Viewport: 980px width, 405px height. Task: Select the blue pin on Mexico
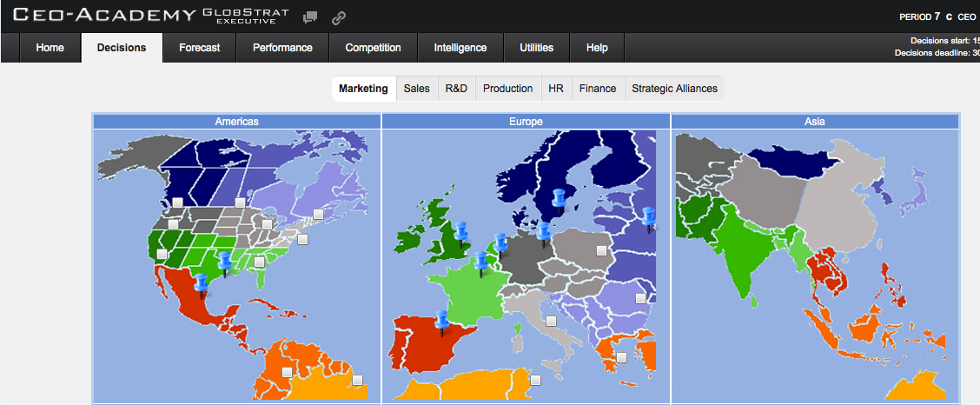[202, 282]
